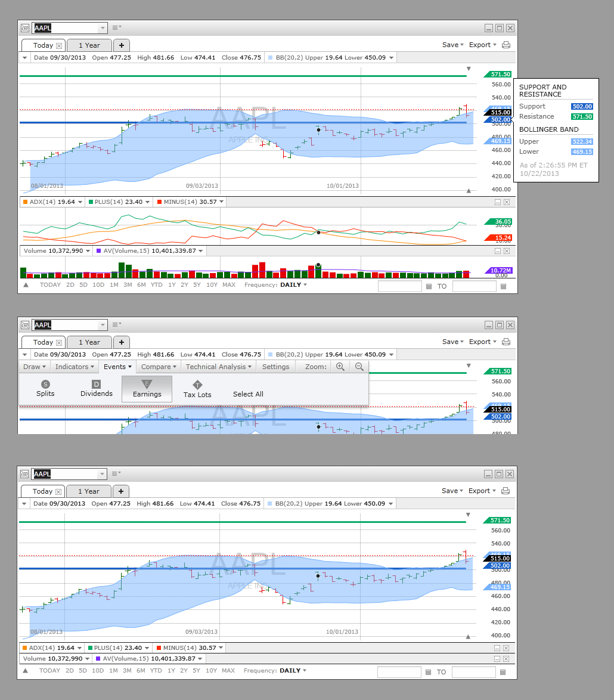
Task: Open the Compare menu
Action: 159,367
